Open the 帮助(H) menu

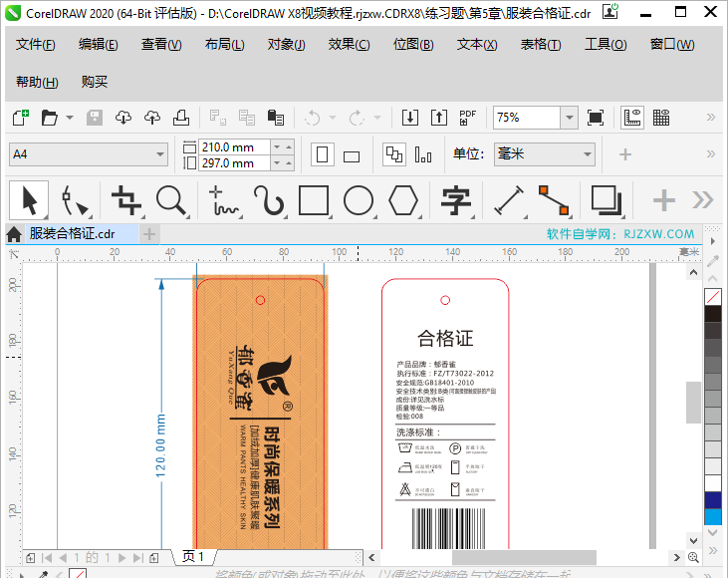[37, 83]
